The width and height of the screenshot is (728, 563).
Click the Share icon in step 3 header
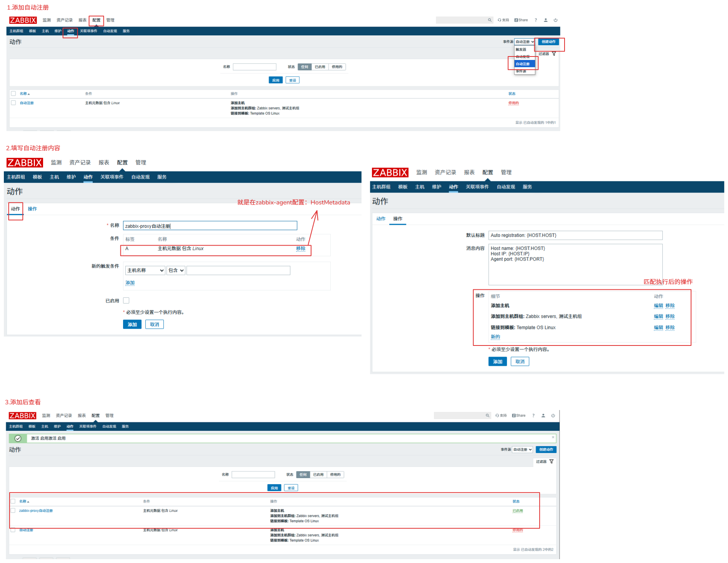(x=519, y=415)
